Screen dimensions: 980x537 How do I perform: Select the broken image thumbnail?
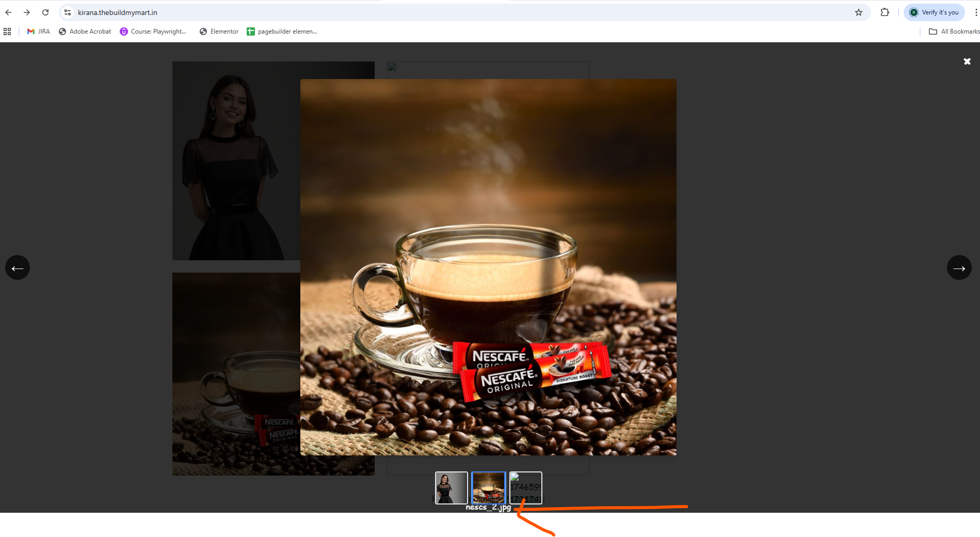point(526,488)
